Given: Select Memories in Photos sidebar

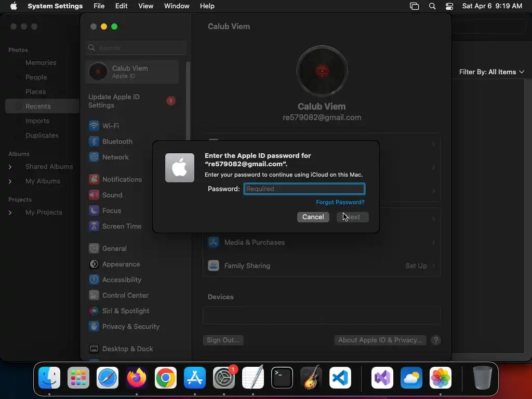Looking at the screenshot, I should [x=41, y=63].
